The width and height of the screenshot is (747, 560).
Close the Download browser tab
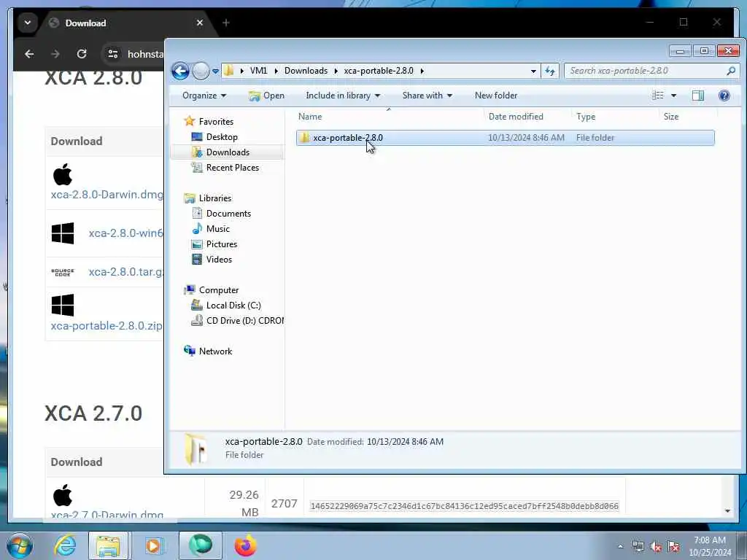200,23
